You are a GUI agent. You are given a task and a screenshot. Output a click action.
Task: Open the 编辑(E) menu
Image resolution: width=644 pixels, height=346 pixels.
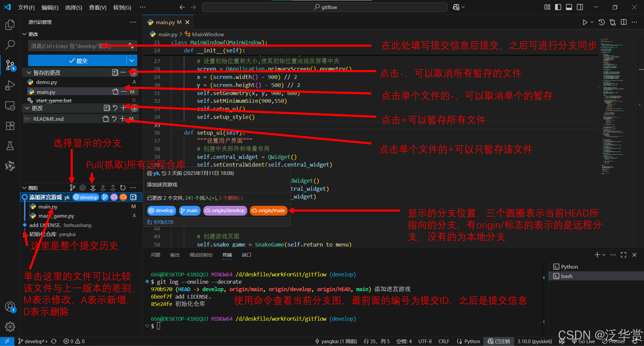tap(50, 7)
